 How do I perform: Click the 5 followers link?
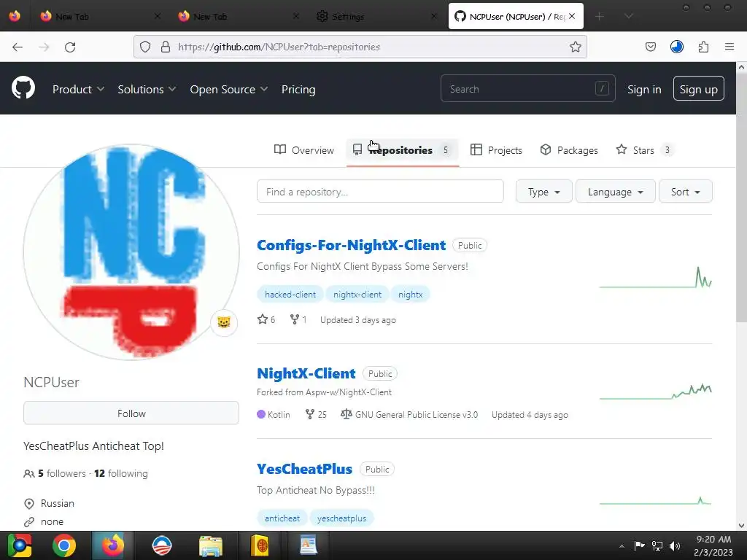pos(62,473)
